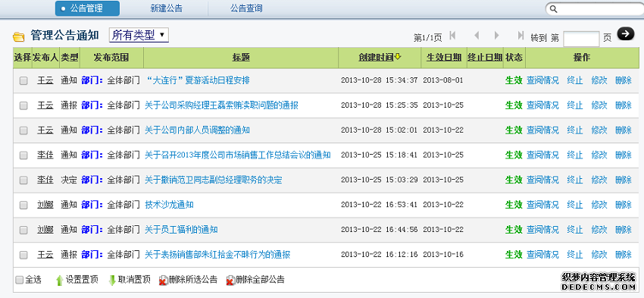Open the 公告查询 tab

(x=246, y=8)
